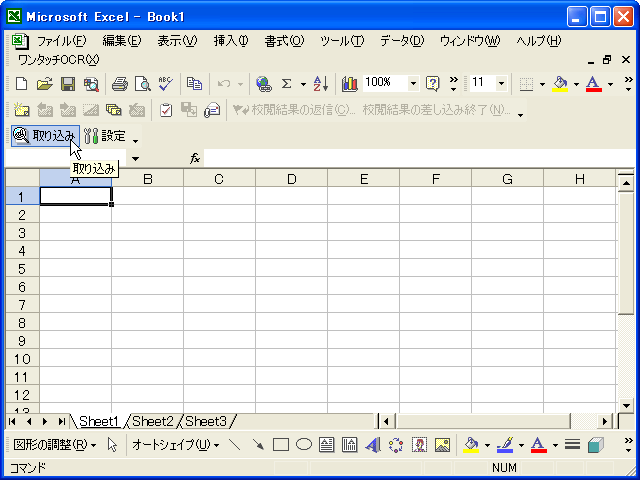Insert WordArt from drawing toolbar

coord(373,445)
